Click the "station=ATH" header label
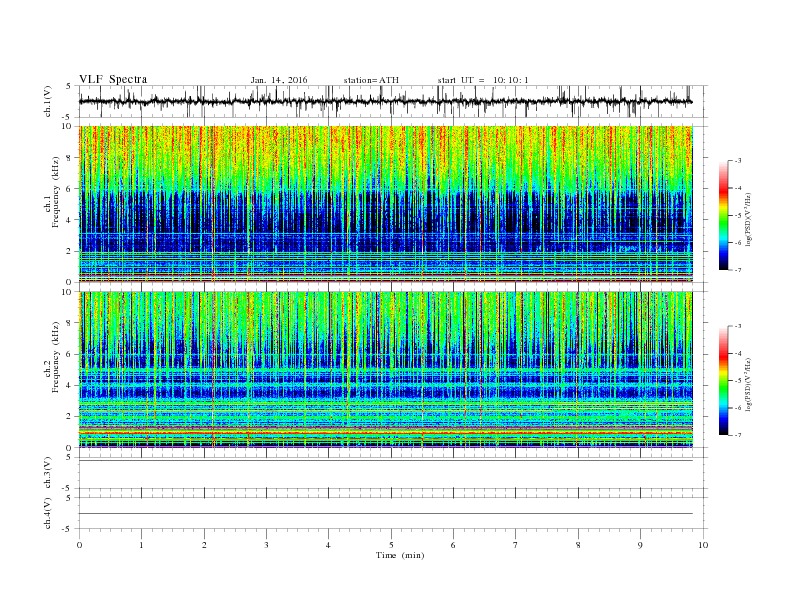Screen dimensions: 792x612 tap(371, 80)
